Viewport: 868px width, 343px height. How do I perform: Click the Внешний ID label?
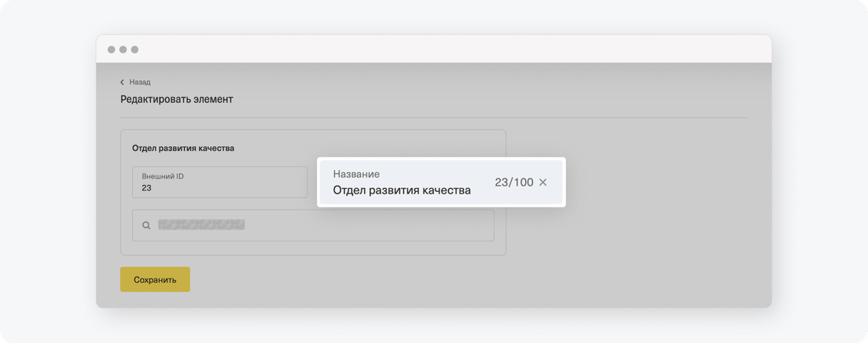pos(163,176)
